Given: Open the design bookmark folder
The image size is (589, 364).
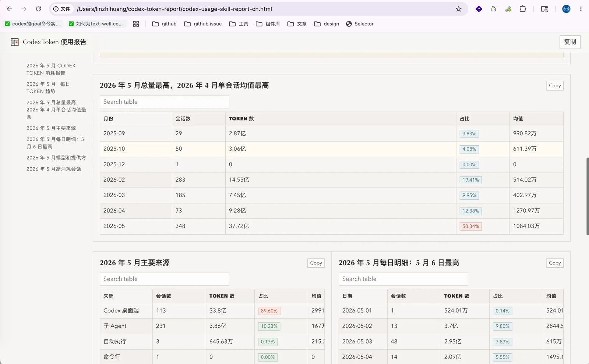Looking at the screenshot, I should pyautogui.click(x=327, y=24).
